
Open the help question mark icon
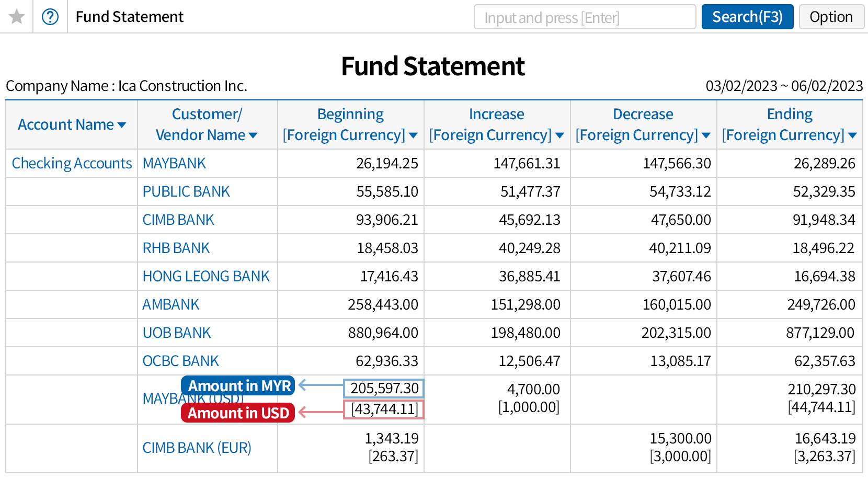[x=50, y=17]
